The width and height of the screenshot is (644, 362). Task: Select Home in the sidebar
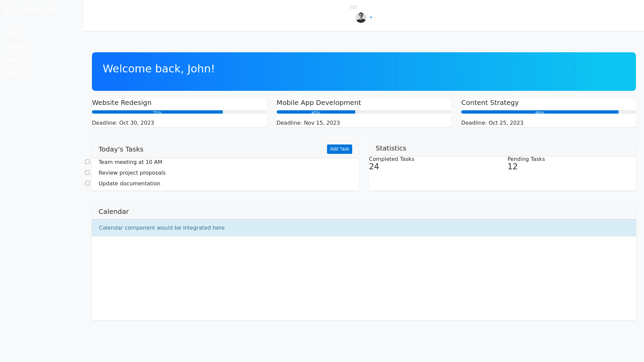[x=13, y=33]
